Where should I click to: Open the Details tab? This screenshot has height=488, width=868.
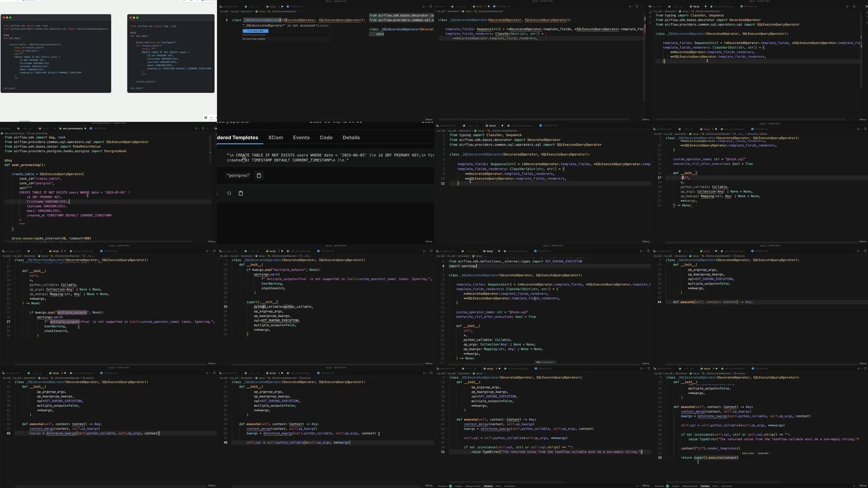[x=351, y=138]
